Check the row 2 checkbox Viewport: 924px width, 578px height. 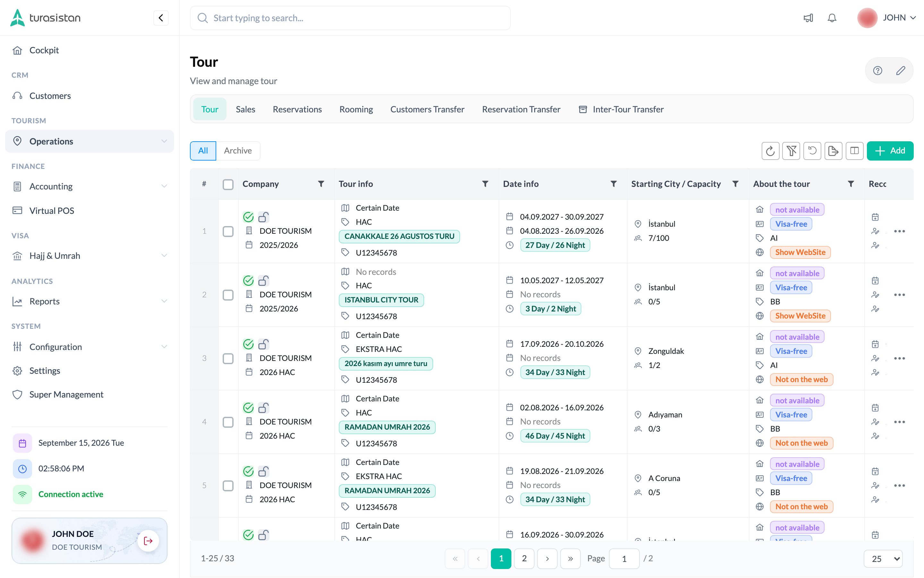click(228, 295)
